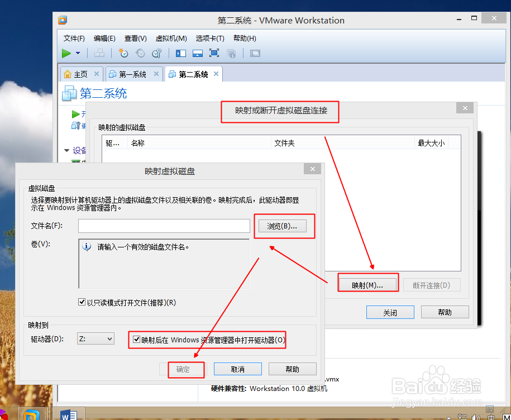
Task: Click the 关闭 button
Action: pos(390,312)
